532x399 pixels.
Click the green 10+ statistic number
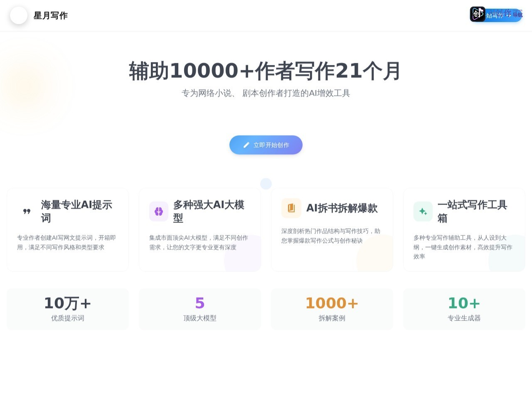pyautogui.click(x=464, y=303)
